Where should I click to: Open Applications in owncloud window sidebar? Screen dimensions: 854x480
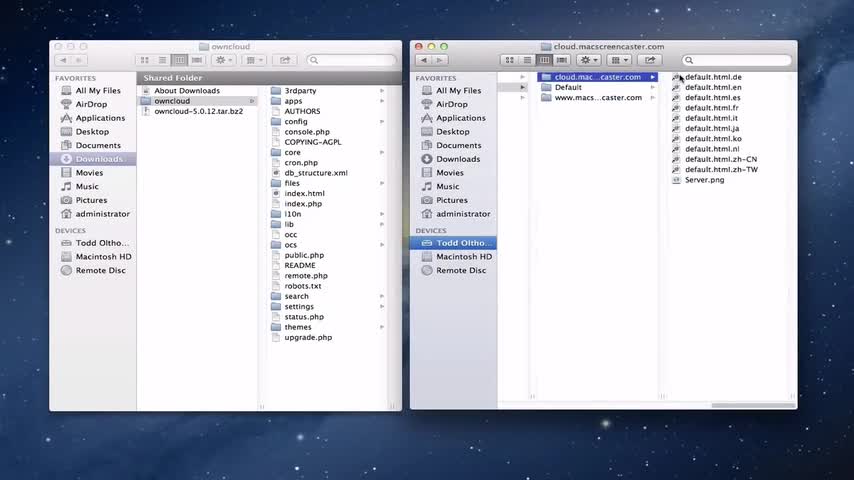pos(93,118)
